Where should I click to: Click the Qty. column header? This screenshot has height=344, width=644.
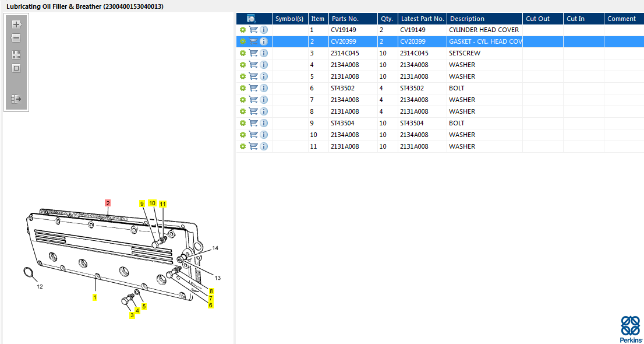pyautogui.click(x=387, y=19)
